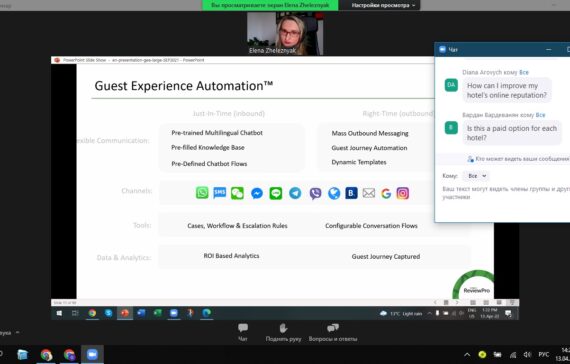Click the WhatsApp channel icon on slide
Screen dimensions: 570x364
pos(202,193)
